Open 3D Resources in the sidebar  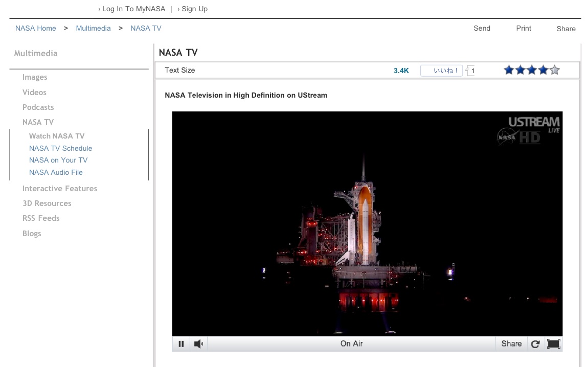pos(47,203)
